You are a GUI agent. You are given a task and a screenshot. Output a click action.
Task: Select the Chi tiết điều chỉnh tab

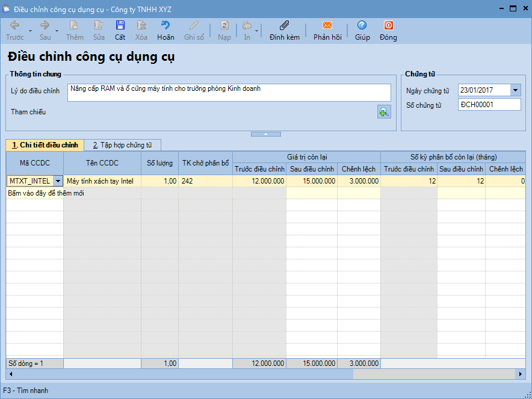coord(45,145)
